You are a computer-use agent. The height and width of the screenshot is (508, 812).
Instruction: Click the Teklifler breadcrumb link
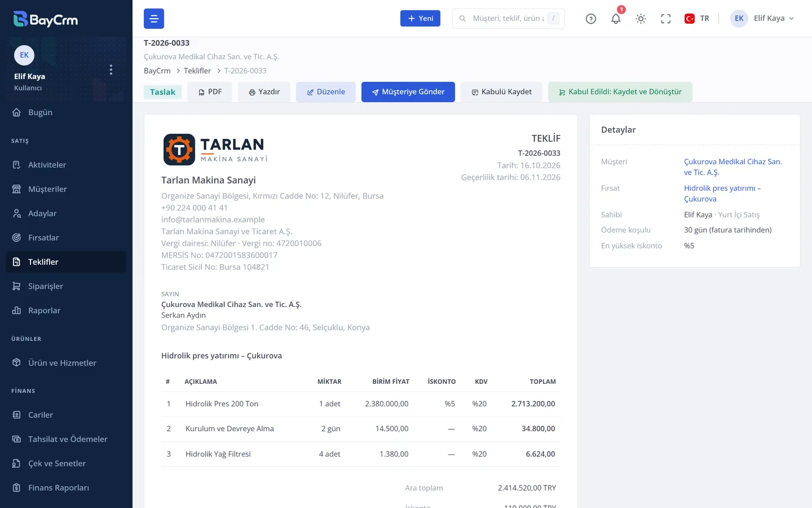pos(197,71)
